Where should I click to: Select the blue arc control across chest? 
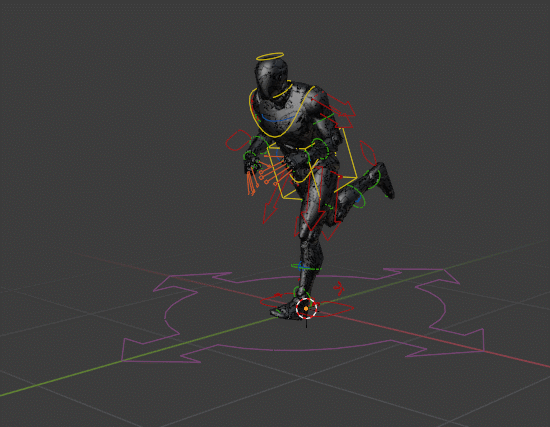pos(279,118)
